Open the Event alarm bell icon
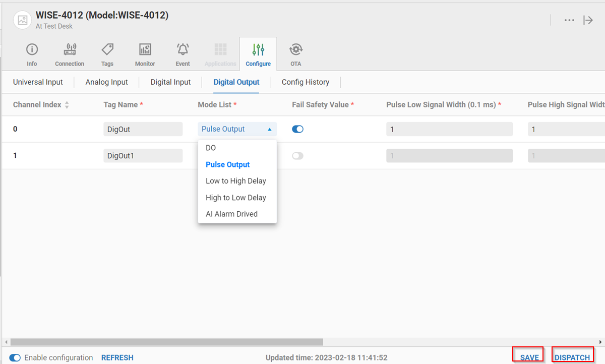This screenshot has height=364, width=605. click(x=183, y=49)
